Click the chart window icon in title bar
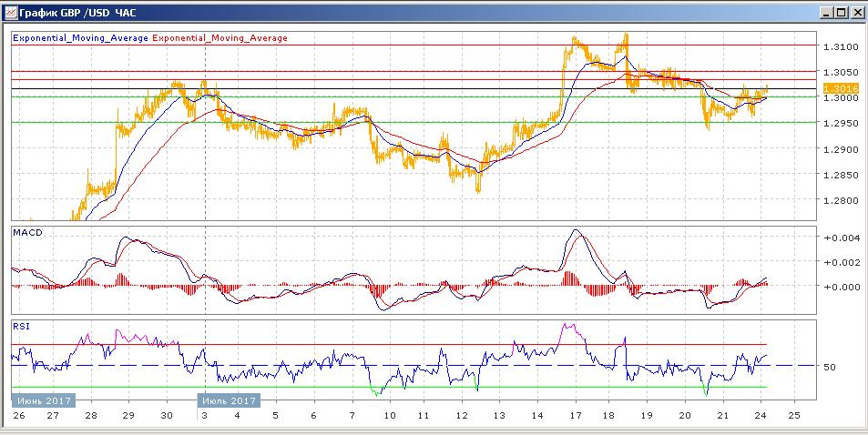This screenshot has width=868, height=435. 10,12
